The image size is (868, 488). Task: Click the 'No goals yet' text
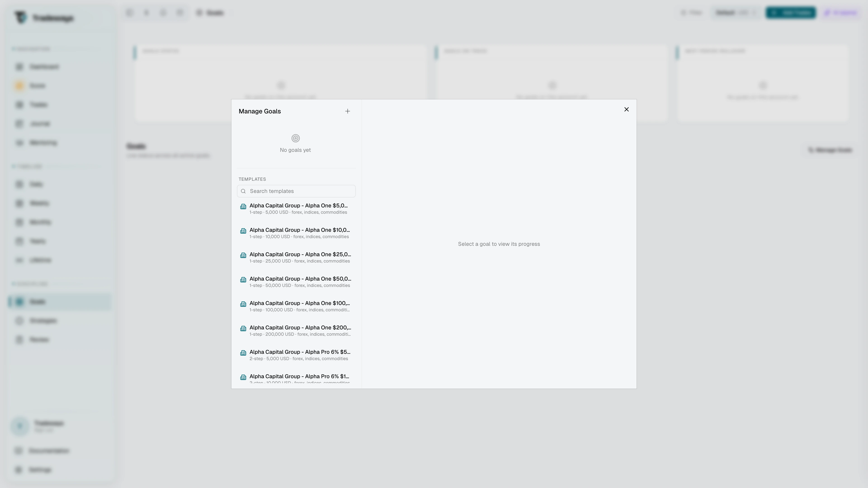pos(295,150)
